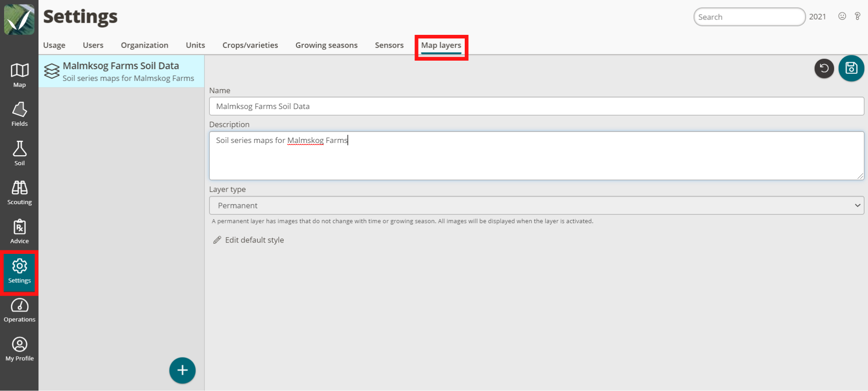This screenshot has width=868, height=391.
Task: Switch to the Growing seasons tab
Action: pyautogui.click(x=326, y=45)
